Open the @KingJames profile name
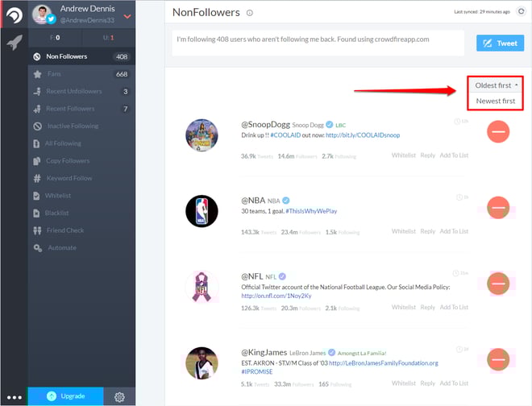Viewport: 532px width, 406px height. [x=264, y=352]
